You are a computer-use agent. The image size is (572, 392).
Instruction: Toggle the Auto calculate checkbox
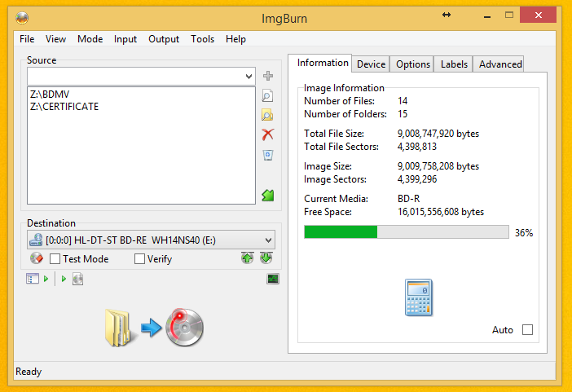pyautogui.click(x=527, y=329)
